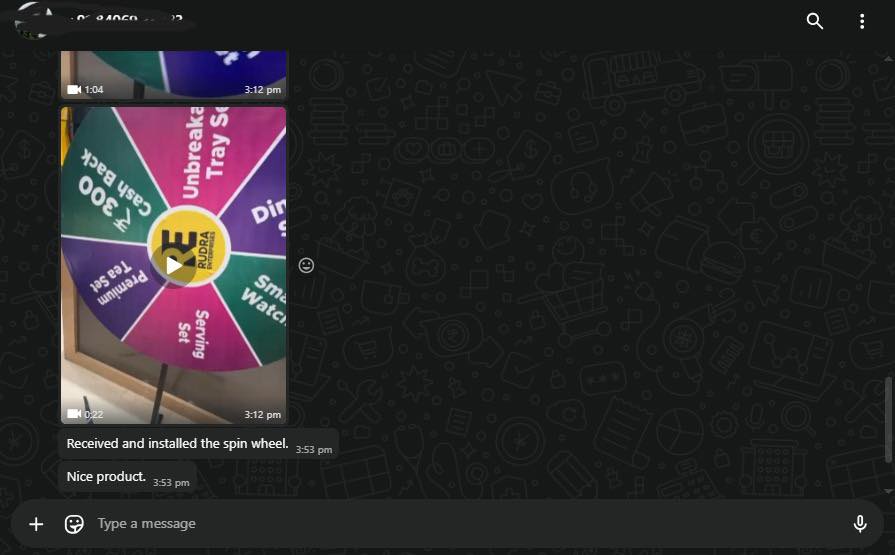Image resolution: width=895 pixels, height=555 pixels.
Task: Play the 0:22 spin wheel video
Action: (174, 265)
